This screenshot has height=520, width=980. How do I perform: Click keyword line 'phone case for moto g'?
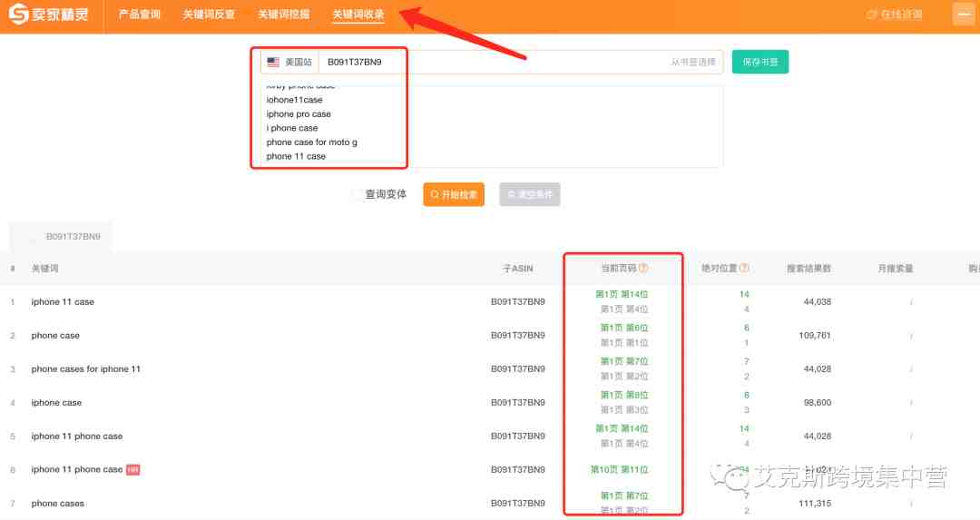pyautogui.click(x=311, y=142)
